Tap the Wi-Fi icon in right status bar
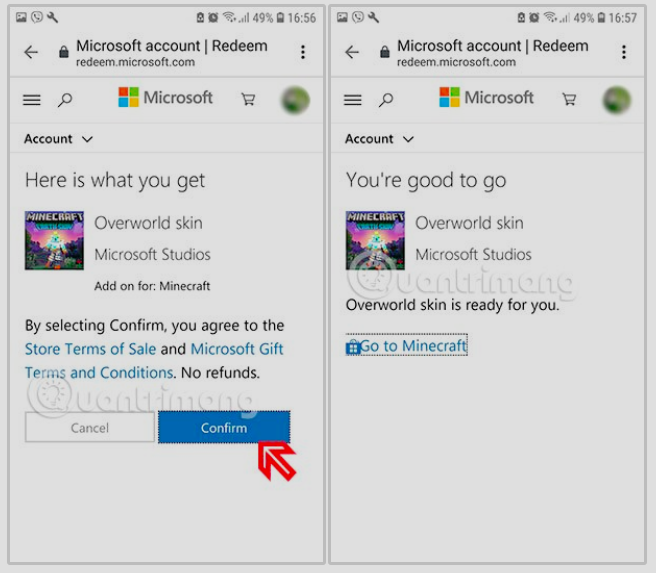Viewport: 656px width, 573px height. tap(550, 18)
